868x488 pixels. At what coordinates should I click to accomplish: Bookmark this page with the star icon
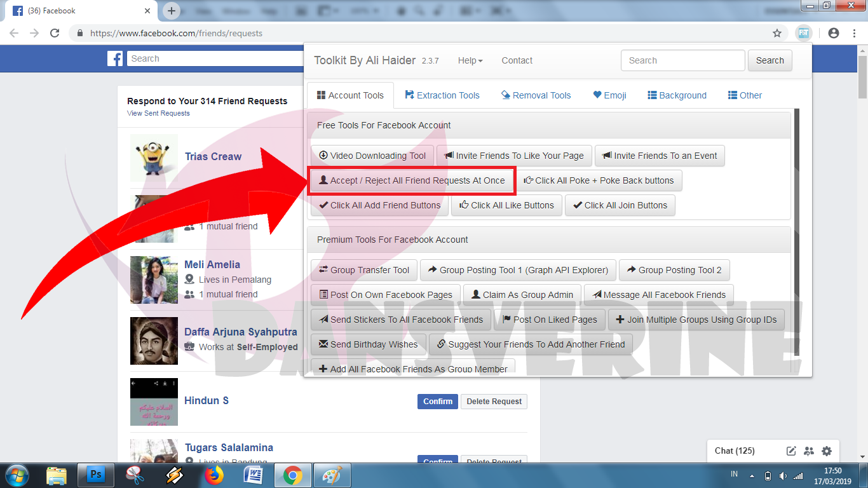(x=776, y=33)
